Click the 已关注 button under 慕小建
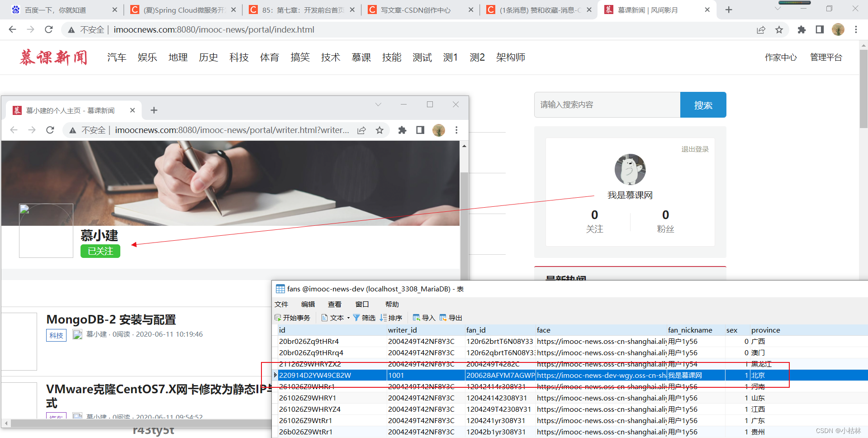868x438 pixels. click(100, 251)
